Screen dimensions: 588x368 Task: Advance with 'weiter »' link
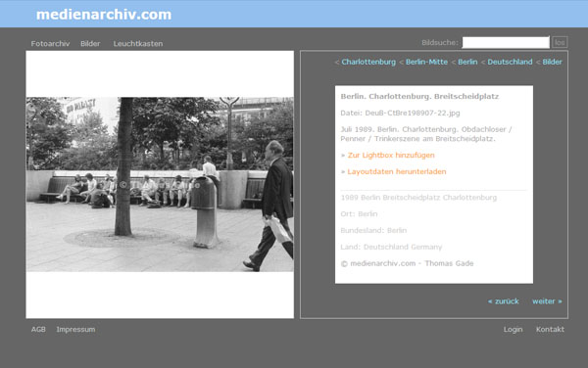click(547, 301)
